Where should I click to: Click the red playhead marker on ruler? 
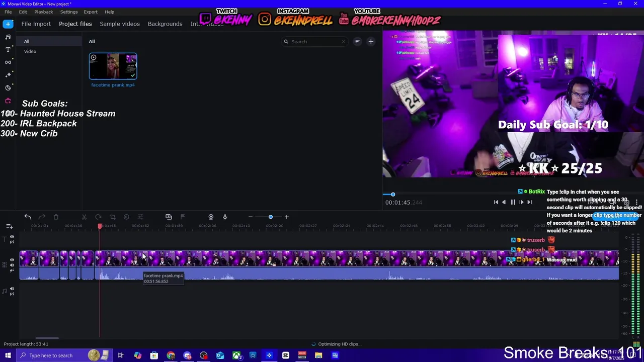tap(100, 227)
